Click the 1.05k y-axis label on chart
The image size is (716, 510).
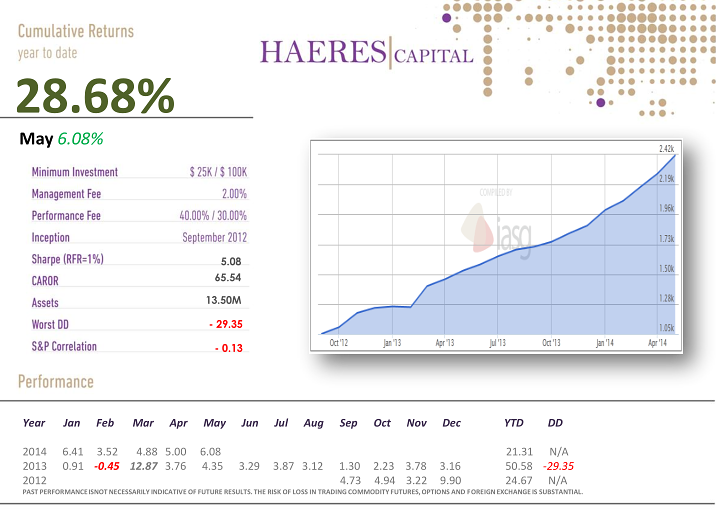click(x=666, y=328)
